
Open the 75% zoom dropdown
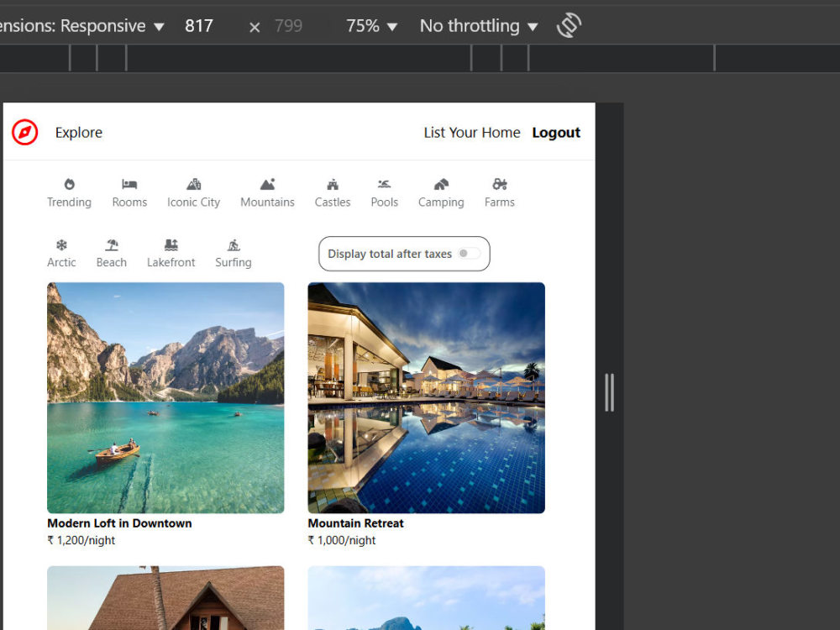coord(371,26)
